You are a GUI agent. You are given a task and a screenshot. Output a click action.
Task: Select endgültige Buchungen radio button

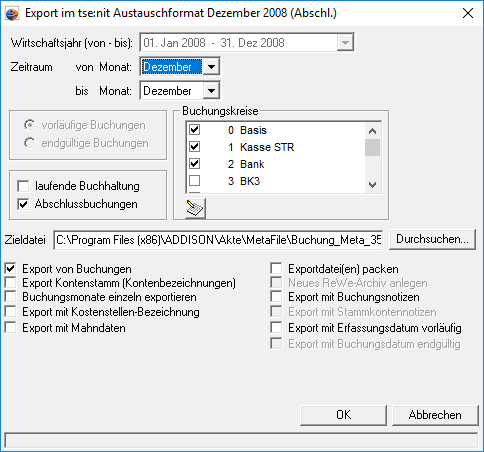click(29, 143)
